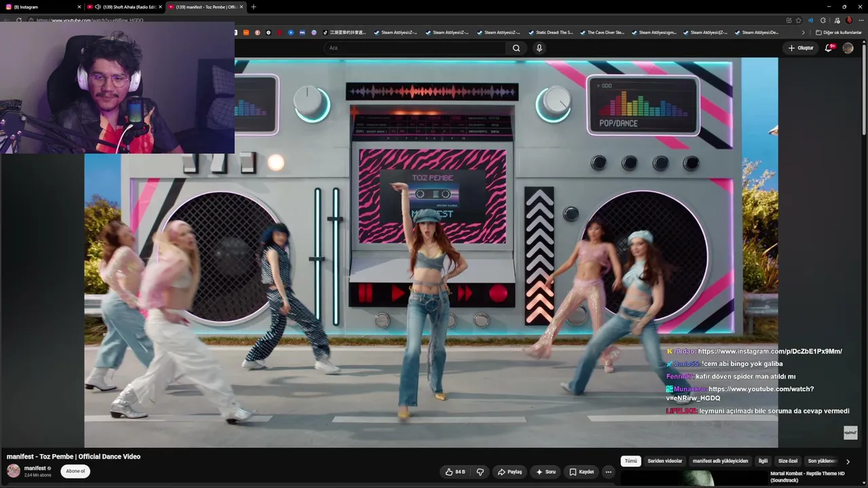Open Mortal Kombat Reptile Theme video thumbnail
This screenshot has width=868, height=488.
click(693, 479)
